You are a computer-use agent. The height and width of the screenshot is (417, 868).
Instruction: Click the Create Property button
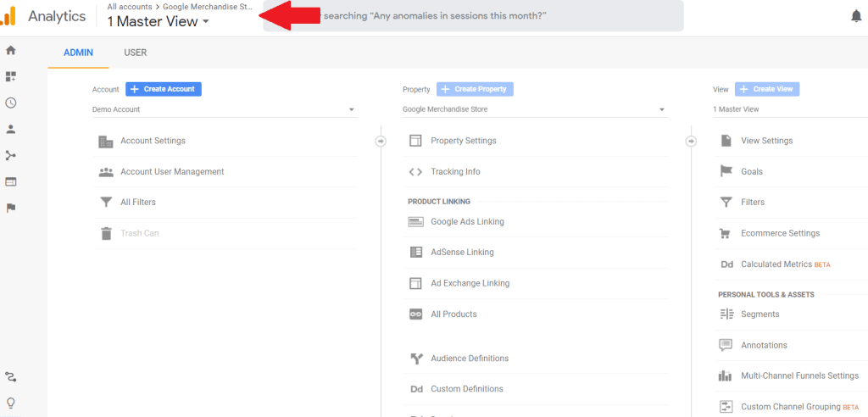pos(475,89)
